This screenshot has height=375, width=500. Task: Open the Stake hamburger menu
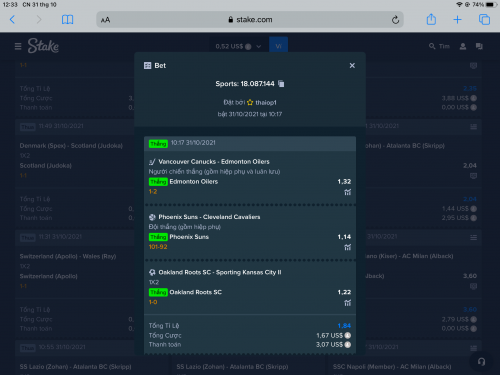[18, 46]
